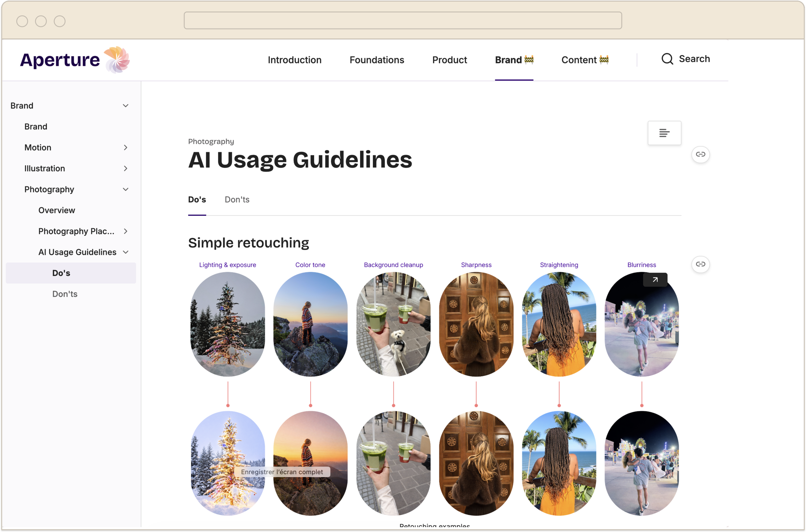Click the Blurriness label
Screen dimensions: 806x532
(641, 265)
